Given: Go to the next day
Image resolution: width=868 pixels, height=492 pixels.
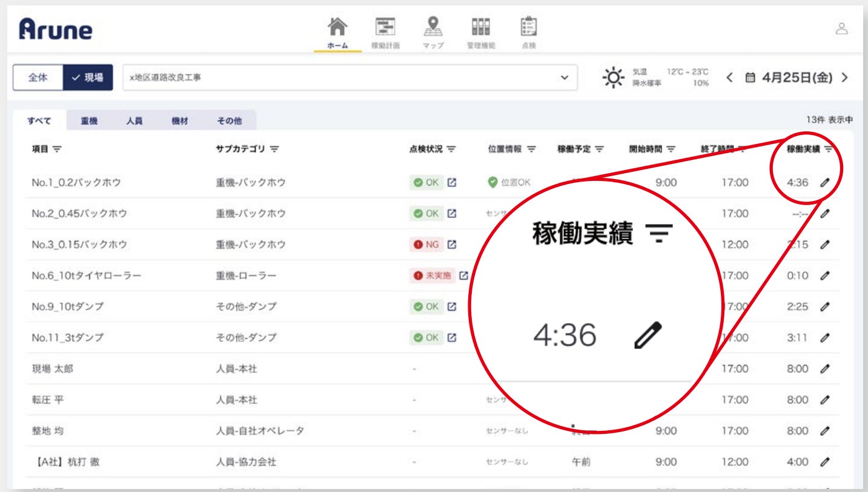Looking at the screenshot, I should [x=845, y=78].
